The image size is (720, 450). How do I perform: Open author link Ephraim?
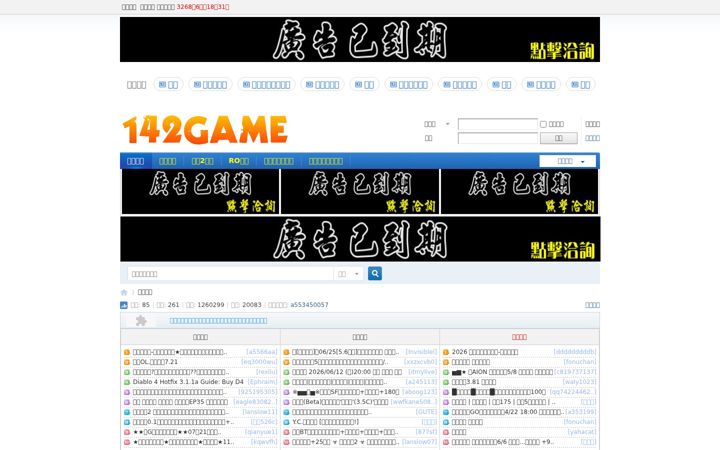click(x=263, y=382)
